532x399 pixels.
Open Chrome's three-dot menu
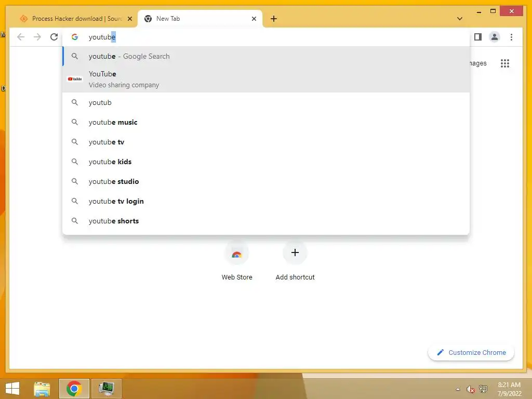pyautogui.click(x=511, y=37)
